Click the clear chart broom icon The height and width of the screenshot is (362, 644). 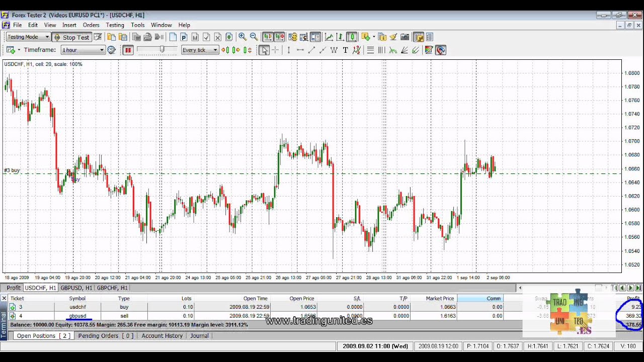(393, 37)
